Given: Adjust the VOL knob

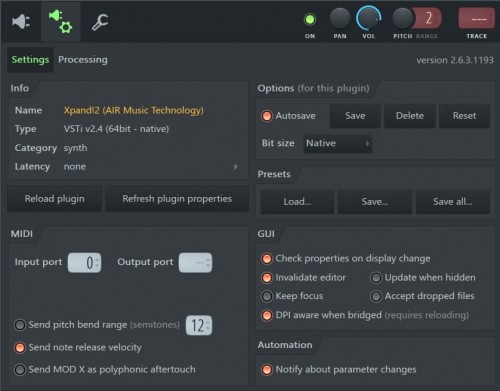Looking at the screenshot, I should [368, 18].
